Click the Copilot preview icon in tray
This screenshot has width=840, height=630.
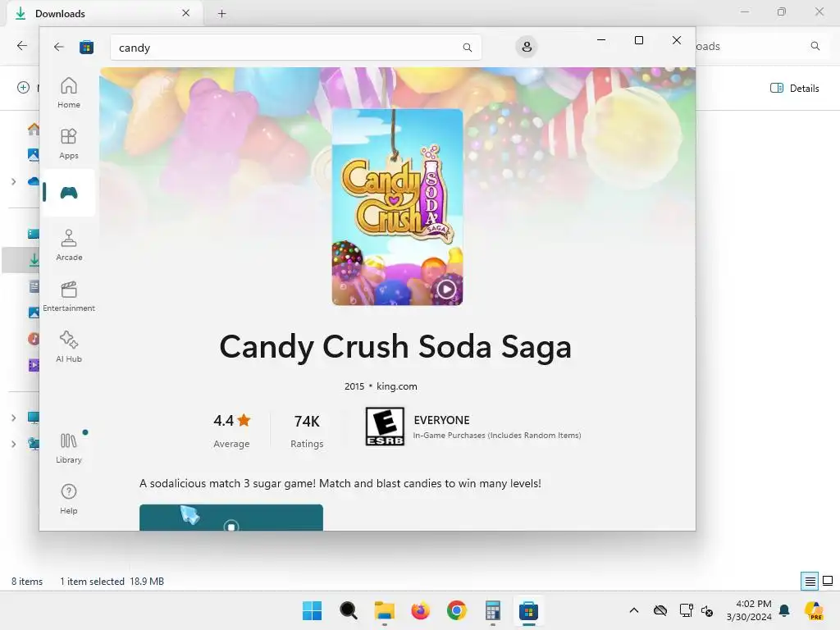pyautogui.click(x=815, y=610)
